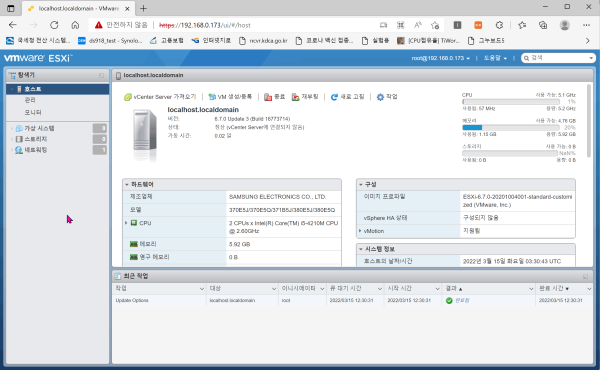The height and width of the screenshot is (370, 600).
Task: Click the 메모리 usage bar
Action: click(511, 127)
